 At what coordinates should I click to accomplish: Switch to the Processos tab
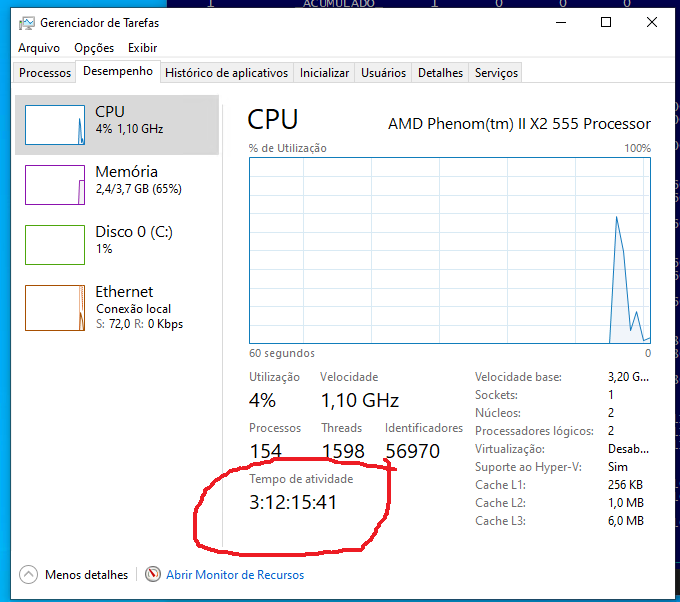coord(45,73)
